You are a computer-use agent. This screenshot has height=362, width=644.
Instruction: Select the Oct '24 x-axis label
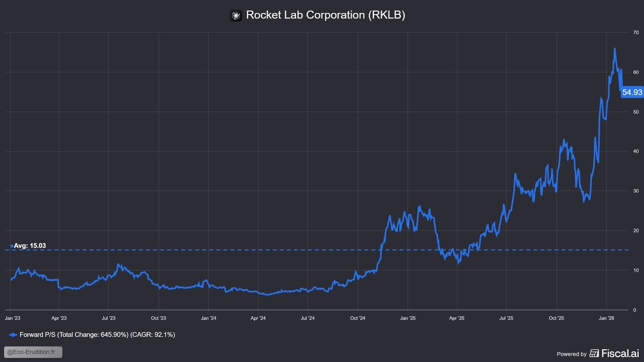coord(358,318)
